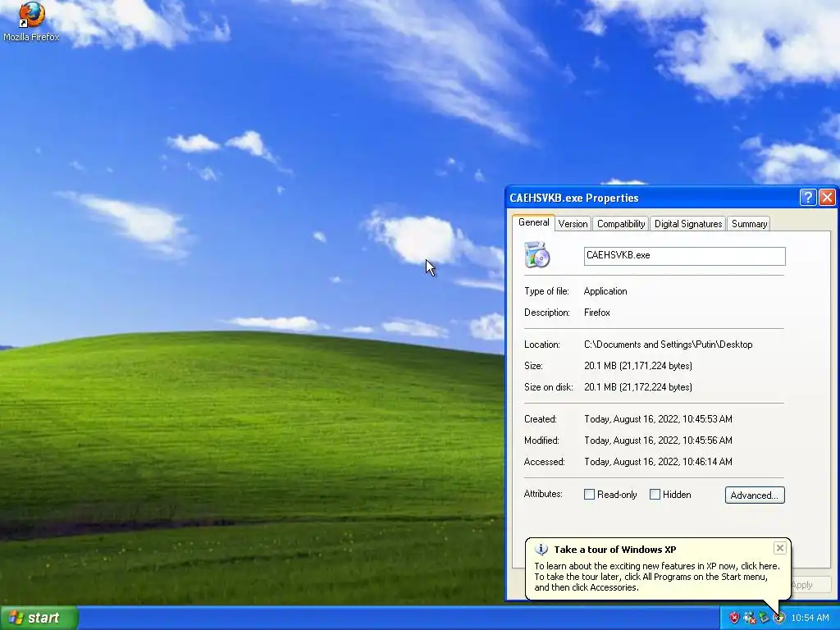Click the Modified date 10:45:56 AM
The height and width of the screenshot is (630, 840).
[x=658, y=441]
